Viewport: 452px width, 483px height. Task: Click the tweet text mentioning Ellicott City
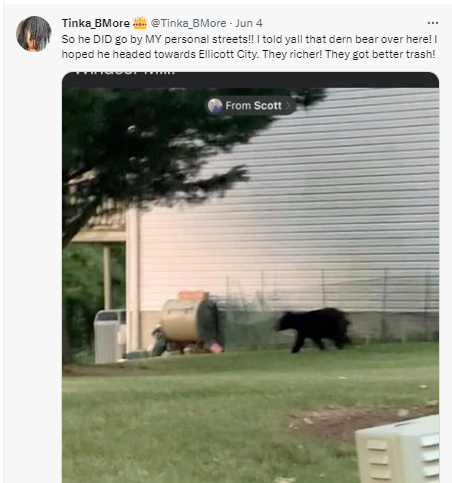pyautogui.click(x=249, y=47)
